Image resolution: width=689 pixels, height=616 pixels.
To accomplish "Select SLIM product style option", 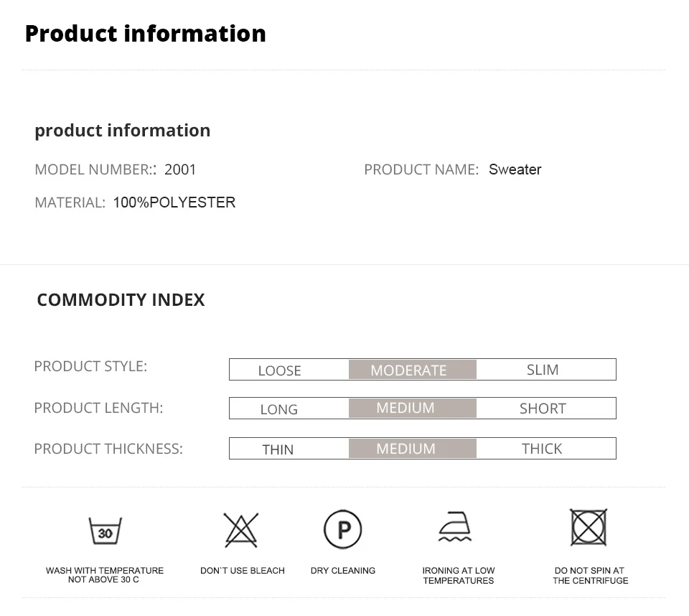I will tap(543, 370).
